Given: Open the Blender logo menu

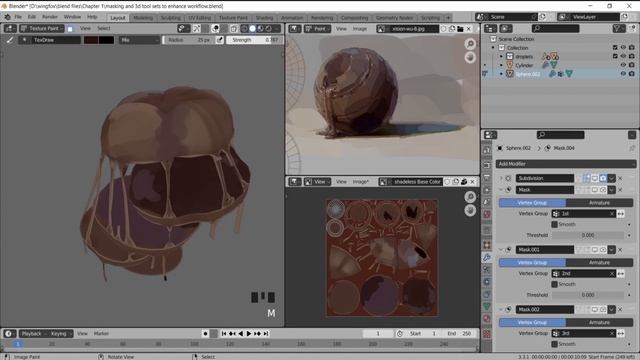Looking at the screenshot, I should coord(7,17).
